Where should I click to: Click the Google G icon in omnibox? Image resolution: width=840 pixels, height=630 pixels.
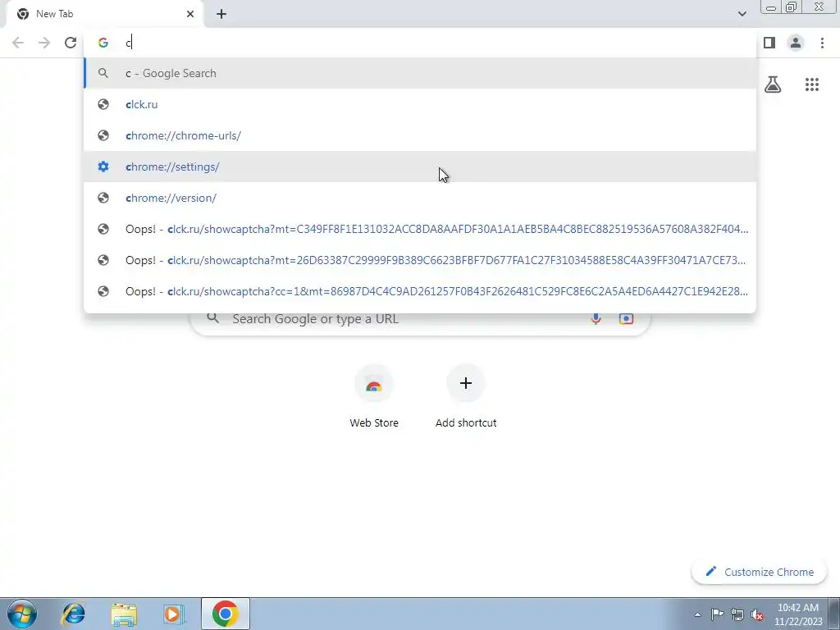click(103, 43)
